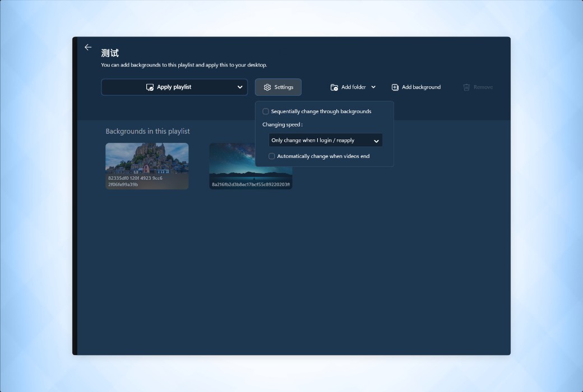Image resolution: width=583 pixels, height=392 pixels.
Task: Click the gear icon in Settings
Action: tap(267, 87)
